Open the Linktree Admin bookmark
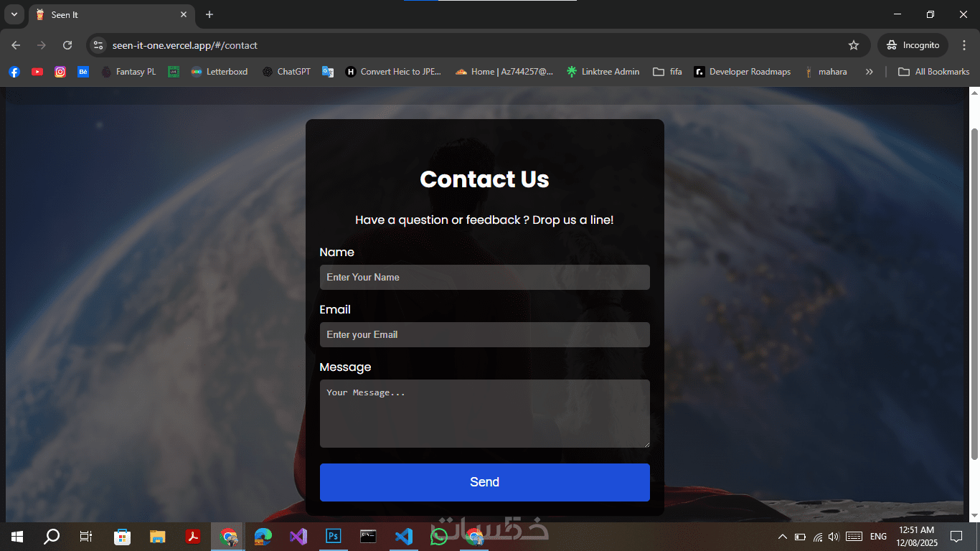 coord(603,72)
